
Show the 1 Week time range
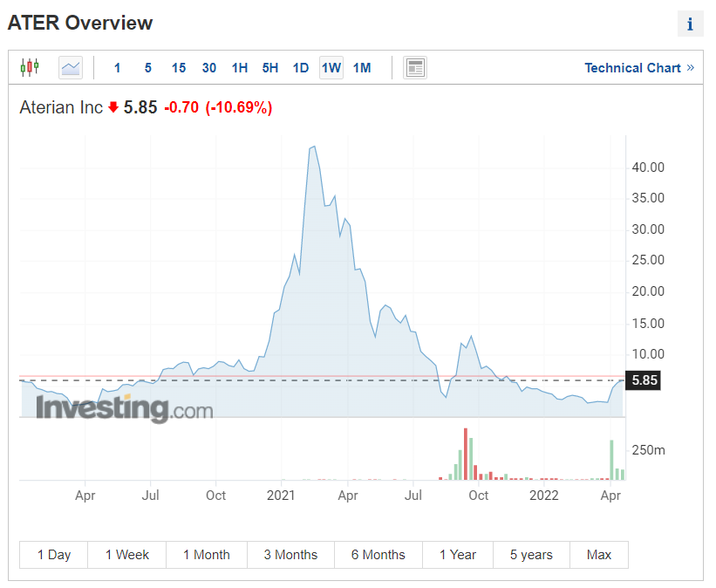127,555
